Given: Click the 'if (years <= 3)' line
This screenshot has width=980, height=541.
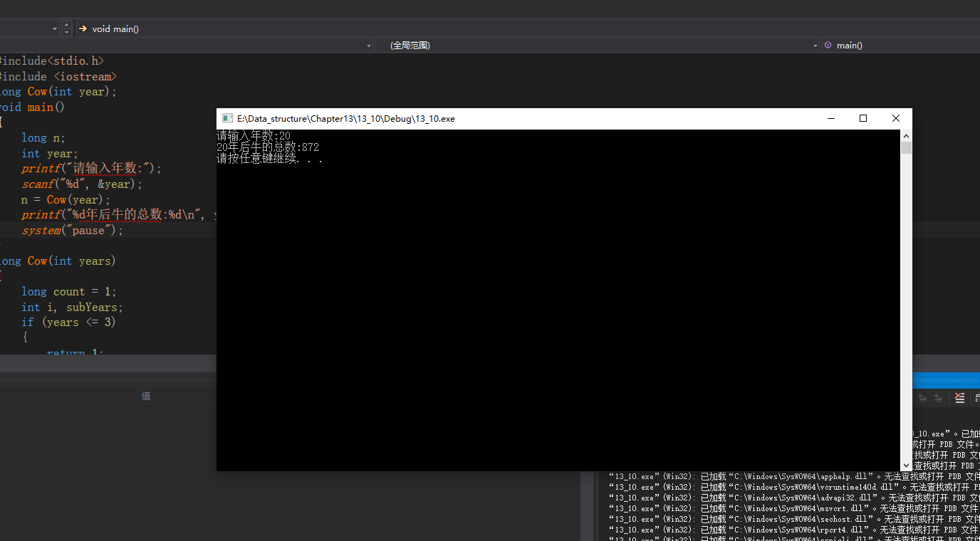Looking at the screenshot, I should coord(68,322).
